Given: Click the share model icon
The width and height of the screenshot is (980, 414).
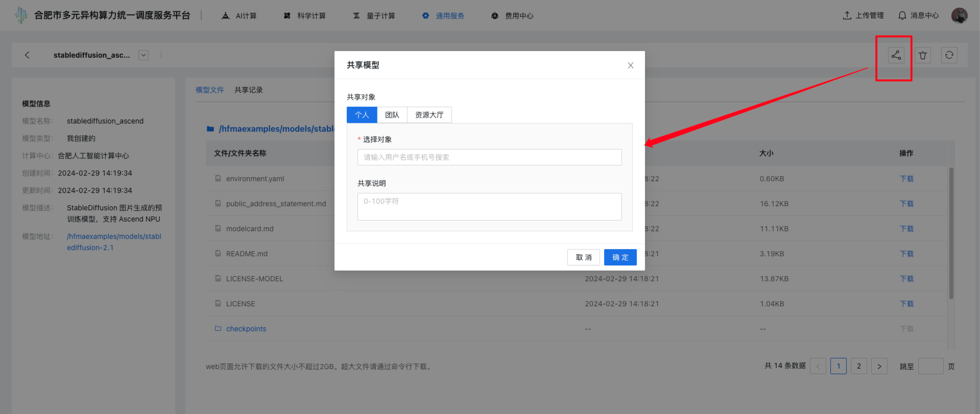Looking at the screenshot, I should point(896,55).
